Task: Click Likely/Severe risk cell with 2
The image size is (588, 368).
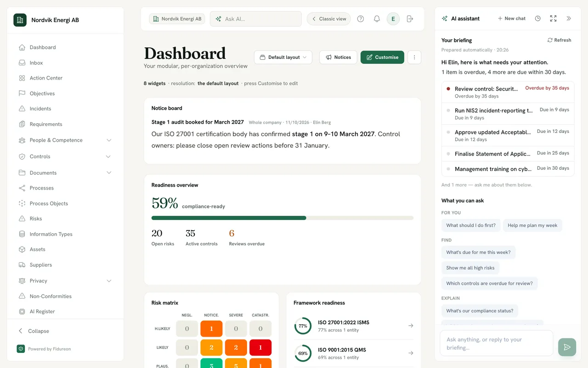Action: point(236,347)
